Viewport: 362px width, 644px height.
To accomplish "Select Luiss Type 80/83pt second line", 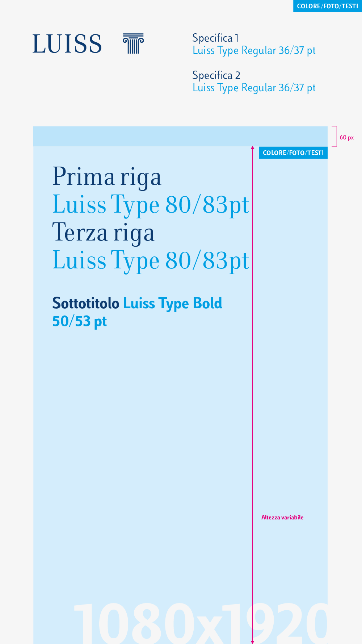I will [x=151, y=205].
